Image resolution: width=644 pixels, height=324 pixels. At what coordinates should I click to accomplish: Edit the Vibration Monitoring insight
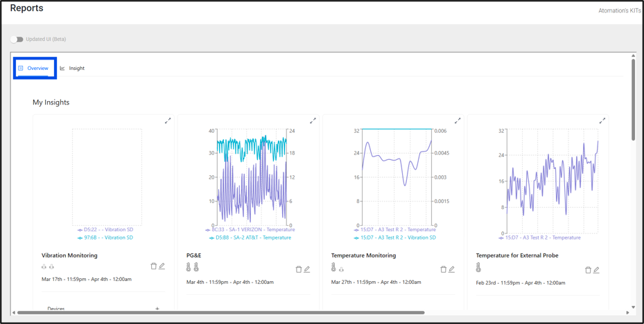pyautogui.click(x=162, y=266)
